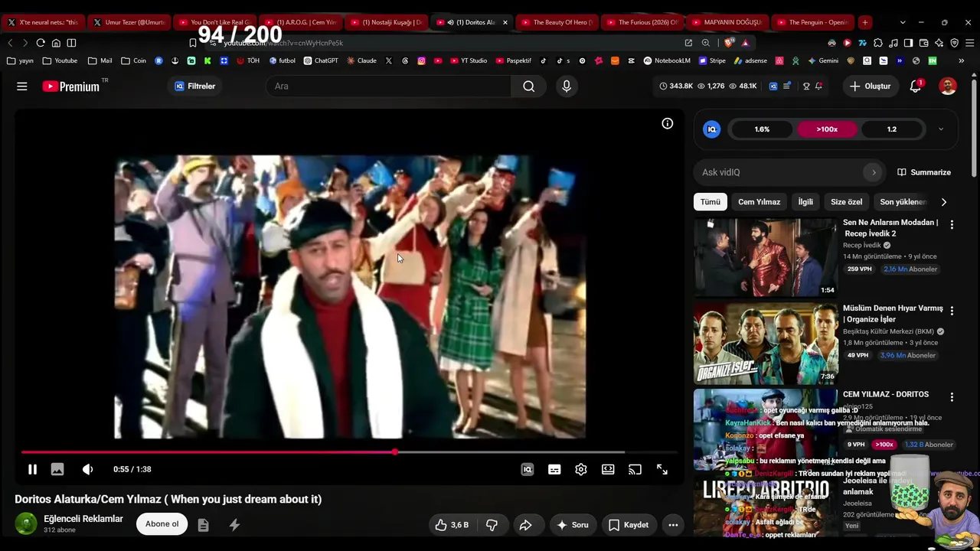Open options for CEM YILMAZ - DORITOS video
This screenshot has height=551, width=980.
tap(952, 397)
